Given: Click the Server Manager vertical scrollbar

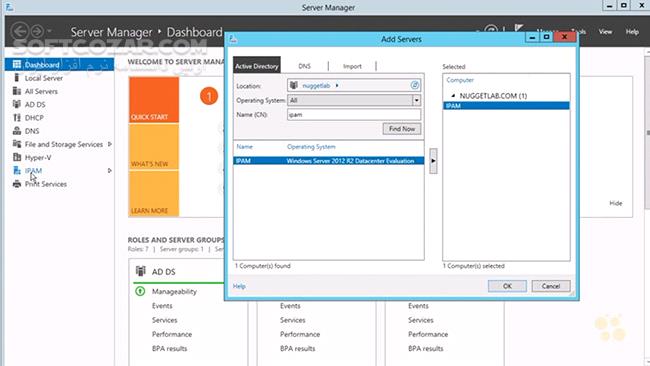Looking at the screenshot, I should coord(647,133).
